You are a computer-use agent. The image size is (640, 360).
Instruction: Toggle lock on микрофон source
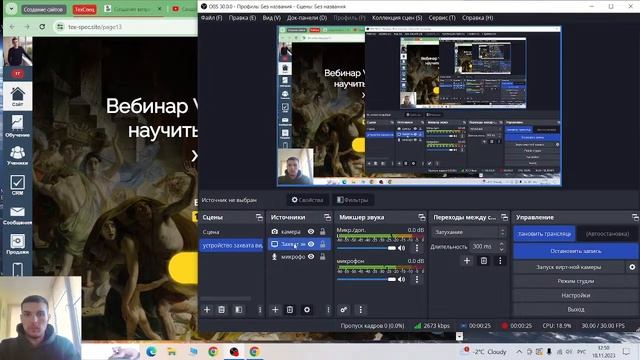(x=322, y=257)
